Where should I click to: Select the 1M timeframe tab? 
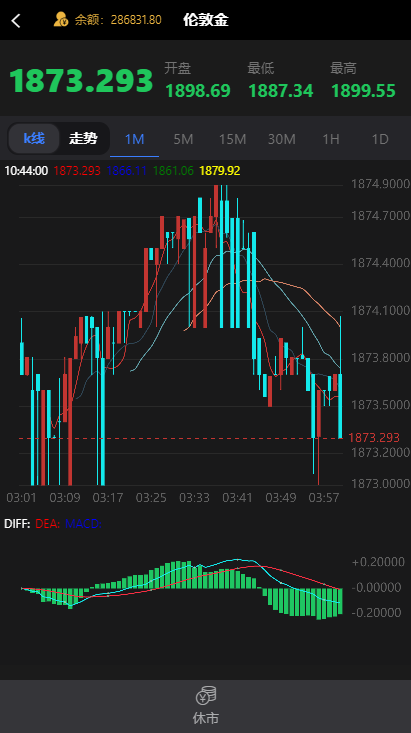(x=134, y=139)
